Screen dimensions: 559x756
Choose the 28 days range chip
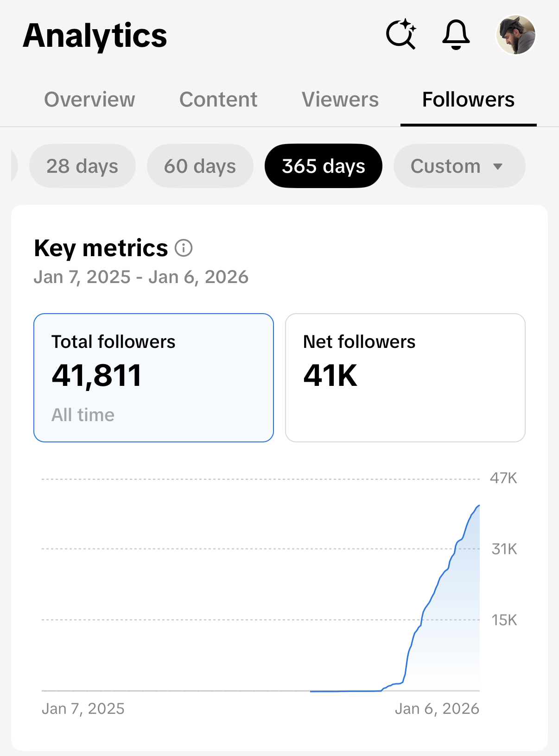click(x=83, y=166)
